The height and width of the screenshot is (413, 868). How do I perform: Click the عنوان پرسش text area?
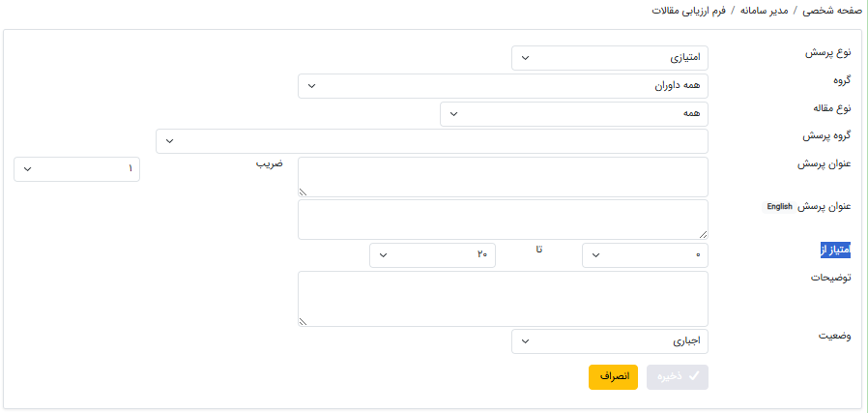coord(503,177)
